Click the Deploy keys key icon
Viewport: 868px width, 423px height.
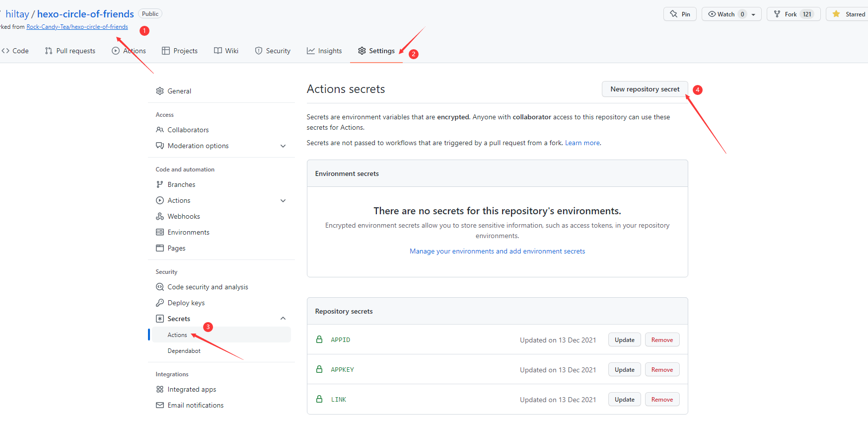pyautogui.click(x=160, y=303)
